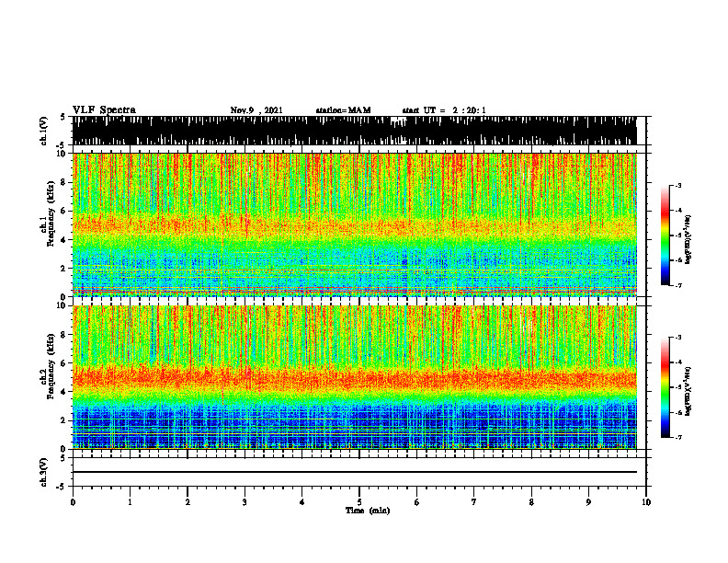
Task: Click the "8" time axis tick label
Action: (x=531, y=502)
